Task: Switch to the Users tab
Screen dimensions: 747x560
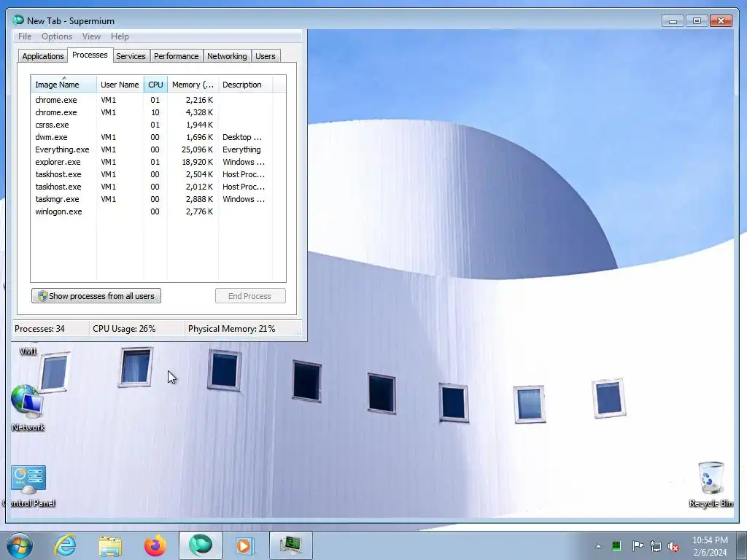Action: [x=266, y=56]
